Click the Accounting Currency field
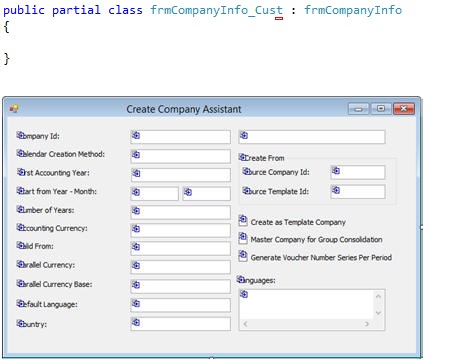This screenshot has width=458, height=361. tap(180, 230)
